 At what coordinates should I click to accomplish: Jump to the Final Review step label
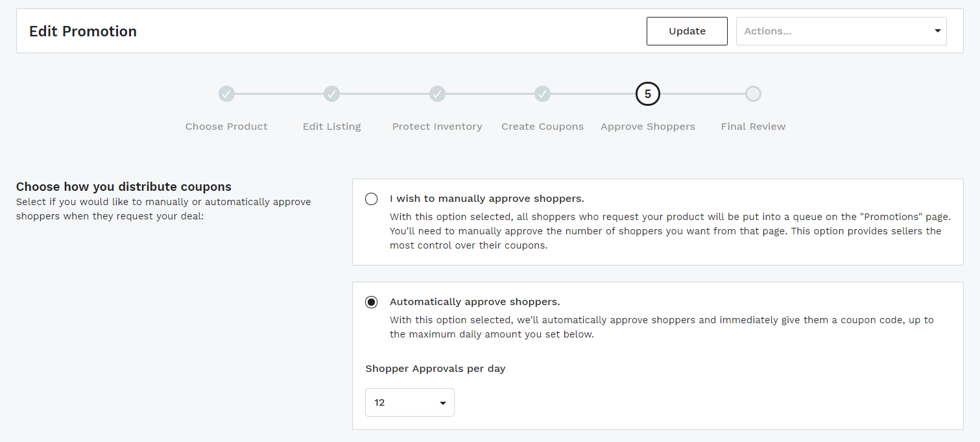click(x=753, y=126)
